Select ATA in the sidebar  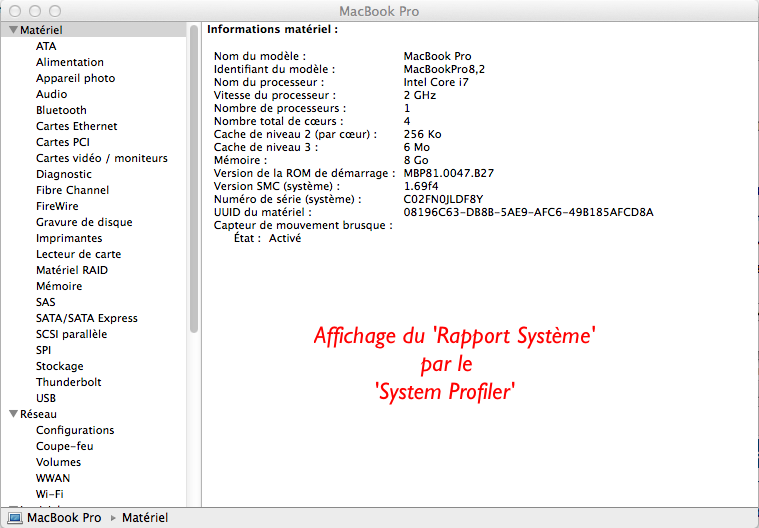(46, 46)
